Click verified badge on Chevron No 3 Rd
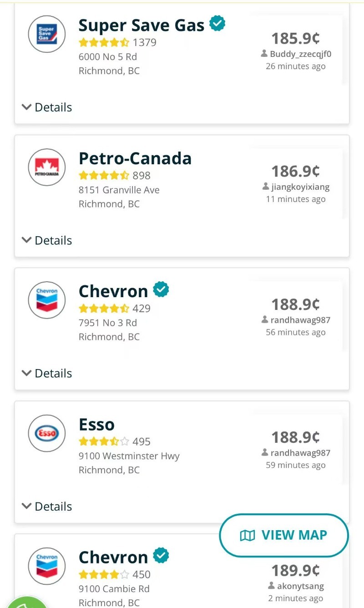Viewport: 364px width, 608px height. (x=161, y=289)
